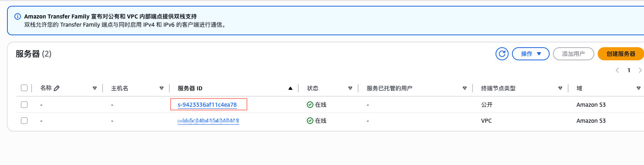Go to previous page arrow
The width and height of the screenshot is (644, 165).
point(617,70)
